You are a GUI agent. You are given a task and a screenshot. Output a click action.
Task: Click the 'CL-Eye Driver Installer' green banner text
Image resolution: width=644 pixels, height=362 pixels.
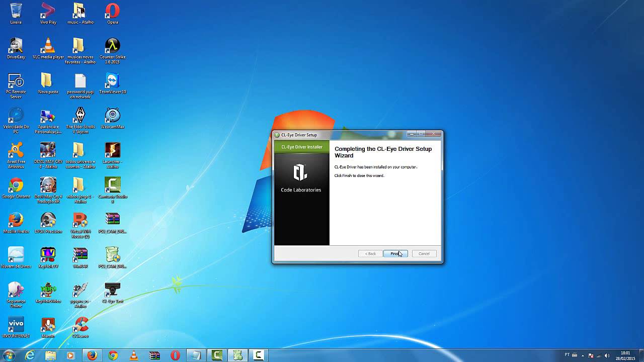[302, 147]
